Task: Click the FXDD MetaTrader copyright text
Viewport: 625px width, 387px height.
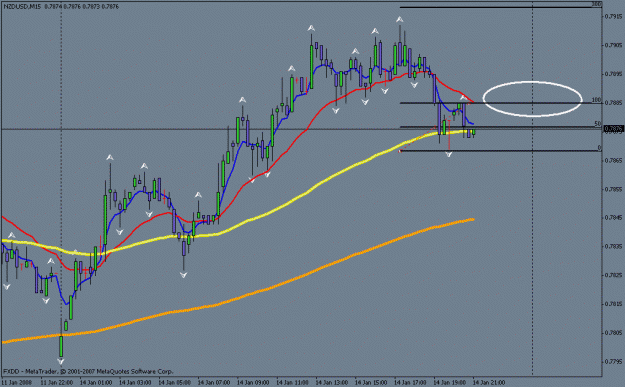Action: point(88,371)
